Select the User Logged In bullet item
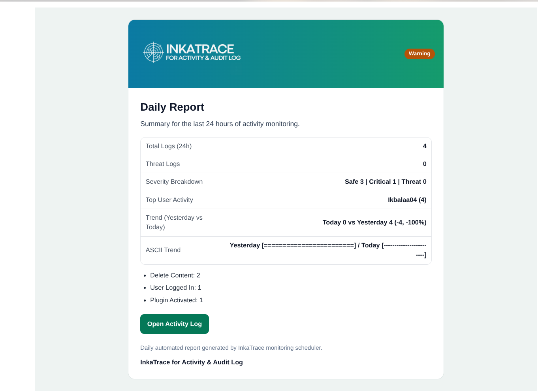The height and width of the screenshot is (392, 538). click(176, 287)
